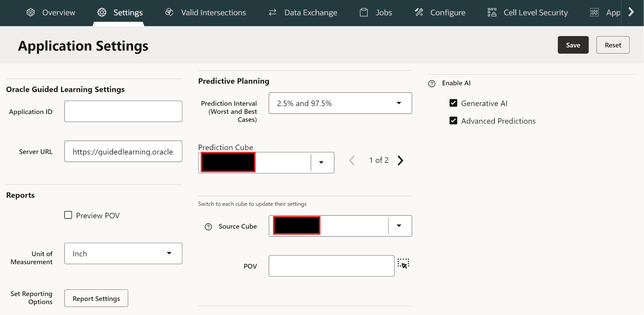Save the application settings
The height and width of the screenshot is (315, 644).
click(573, 45)
